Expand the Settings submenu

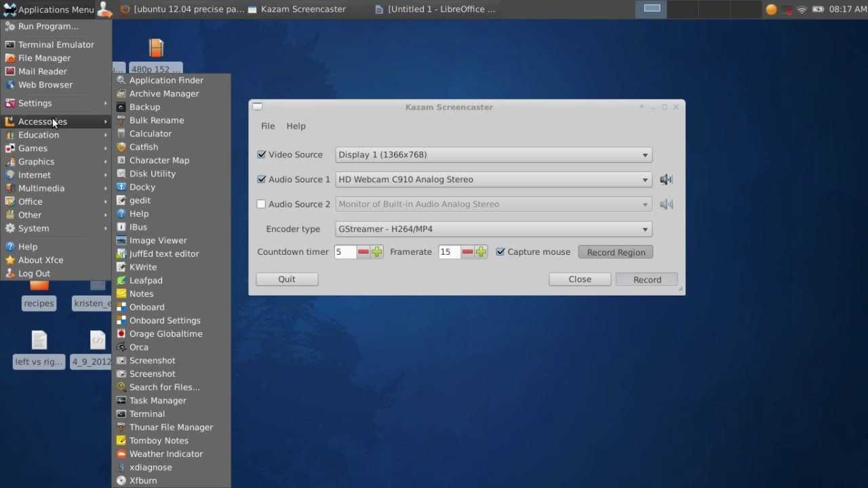click(56, 103)
